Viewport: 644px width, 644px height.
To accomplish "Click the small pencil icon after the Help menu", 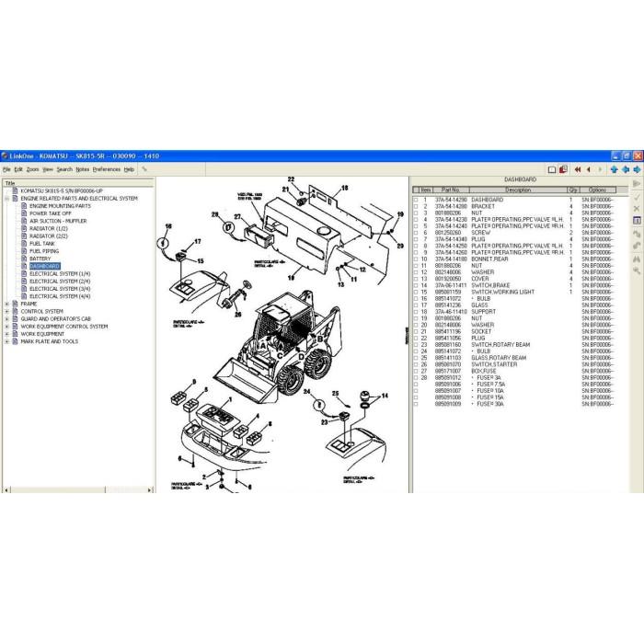I will (x=144, y=168).
